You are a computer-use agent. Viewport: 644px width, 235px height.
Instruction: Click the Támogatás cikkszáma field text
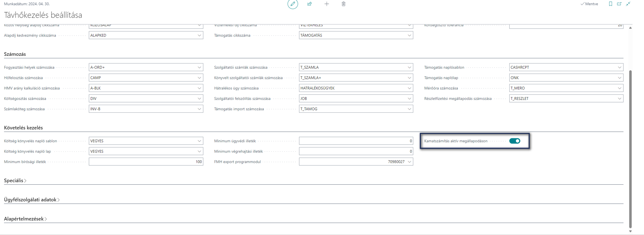tap(311, 35)
